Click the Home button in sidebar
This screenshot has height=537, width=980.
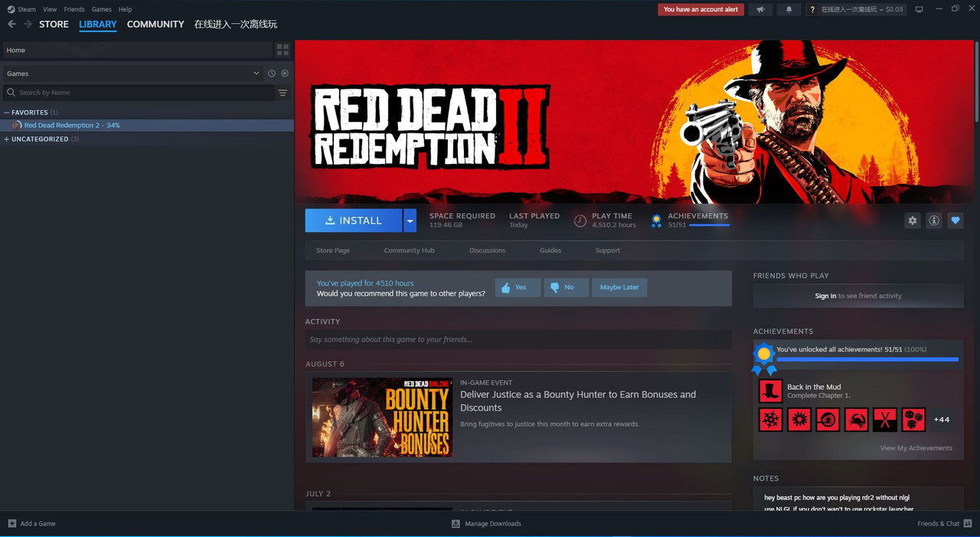click(136, 50)
